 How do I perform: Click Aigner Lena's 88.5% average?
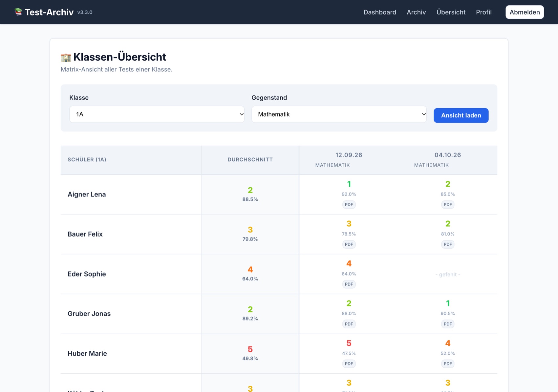point(250,199)
